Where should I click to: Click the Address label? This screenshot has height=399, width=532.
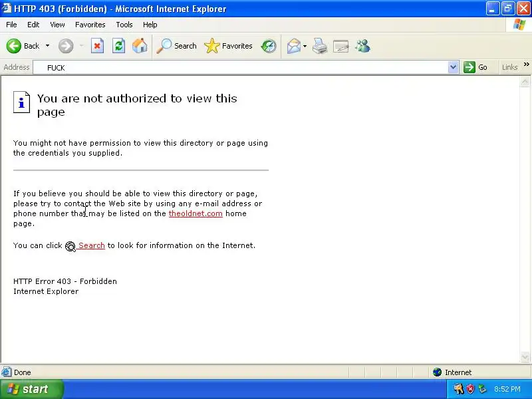pyautogui.click(x=16, y=67)
